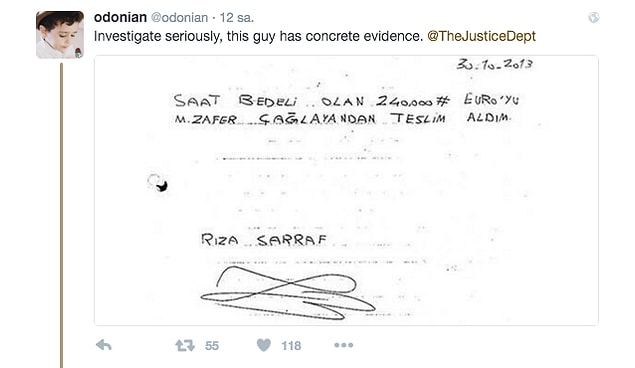Open the profile via the bold odonian name
The width and height of the screenshot is (635, 368).
[x=120, y=17]
